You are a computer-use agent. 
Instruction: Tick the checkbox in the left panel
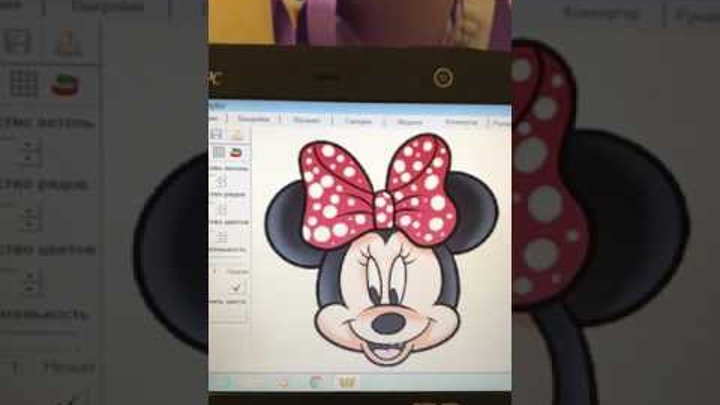[x=238, y=286]
